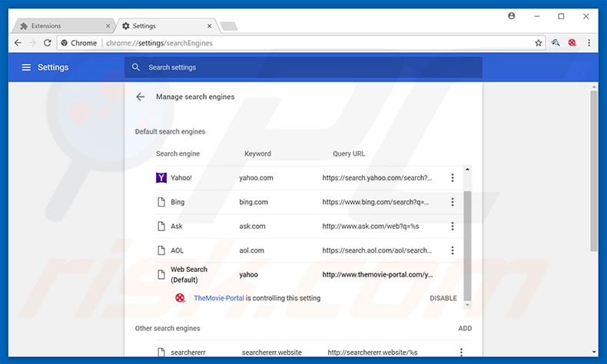The image size is (607, 364).
Task: Click the browser forward arrow
Action: coord(32,43)
